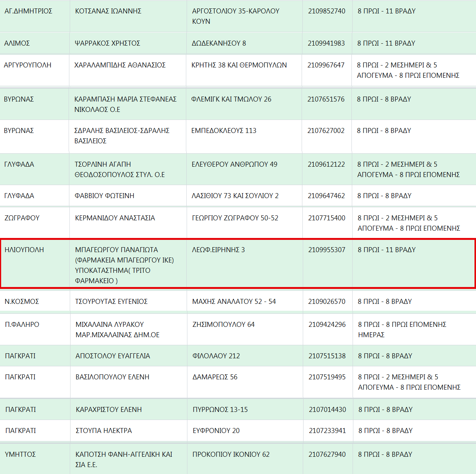Click address ΚΡΗΤΗΣ 38 ΚΑΙ ΘΕΡΜΟΠΥΛΩΝ
The height and width of the screenshot is (474, 476).
coord(239,65)
